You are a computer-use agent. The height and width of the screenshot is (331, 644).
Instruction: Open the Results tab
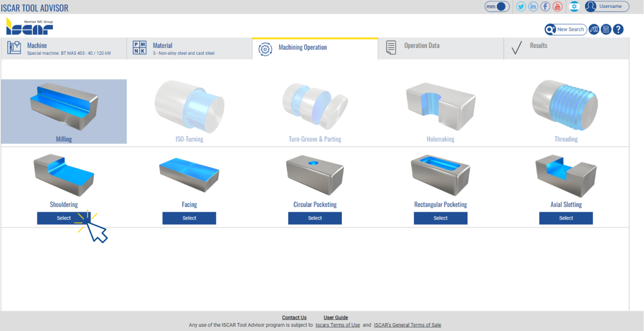[566, 49]
